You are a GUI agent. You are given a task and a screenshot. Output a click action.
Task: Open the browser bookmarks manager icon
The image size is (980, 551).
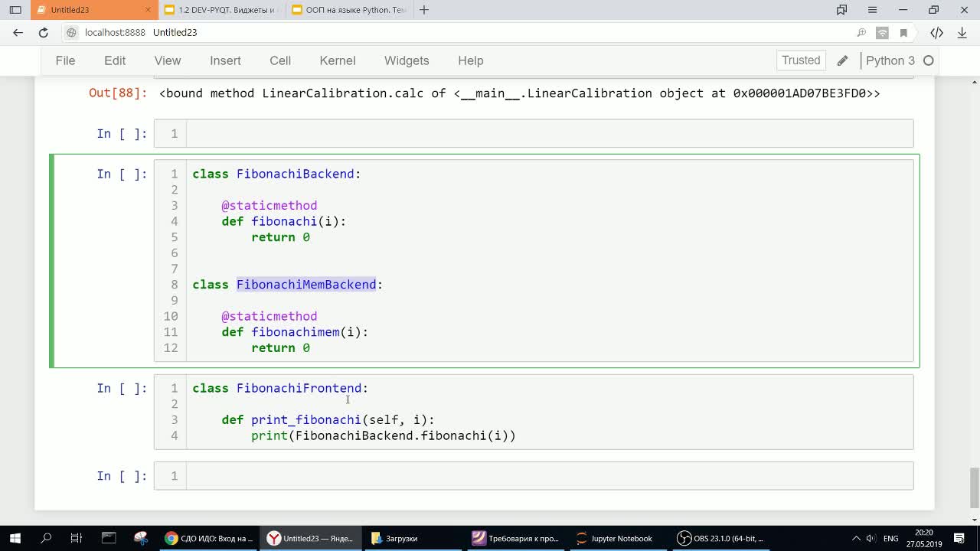click(x=841, y=10)
